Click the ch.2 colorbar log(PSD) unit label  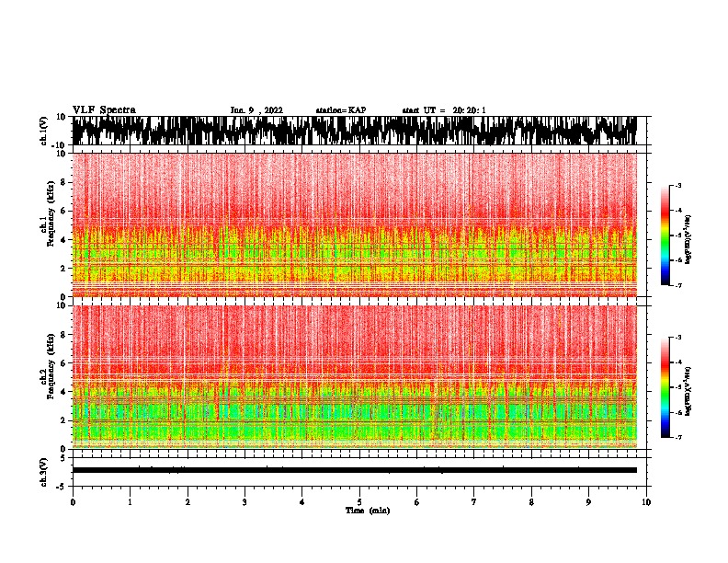(688, 391)
